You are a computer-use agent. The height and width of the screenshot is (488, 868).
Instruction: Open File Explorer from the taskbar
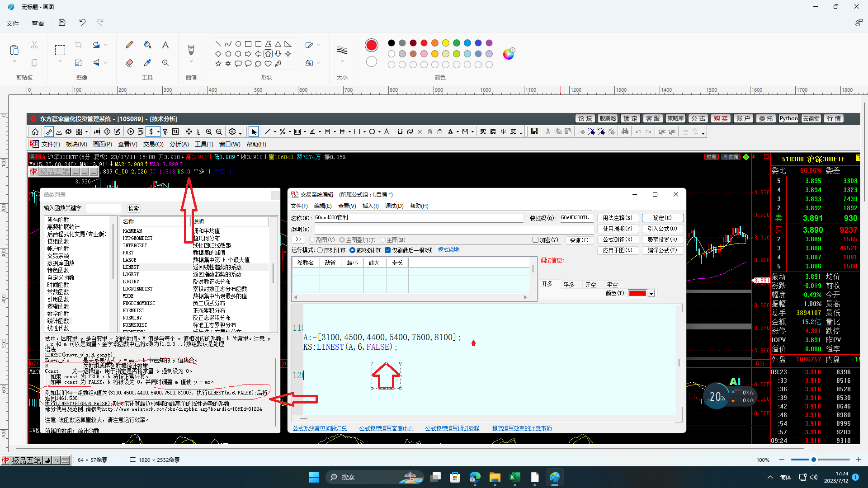[495, 477]
